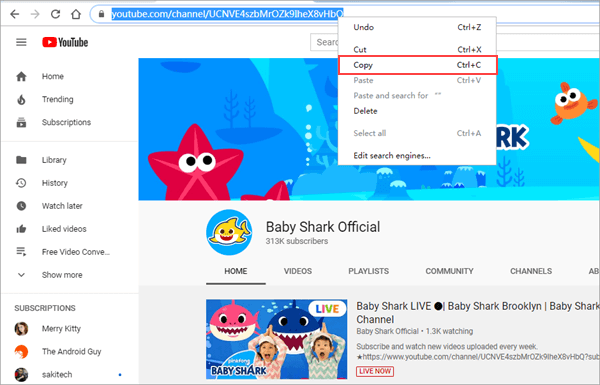Click the Watch later clock icon
Image resolution: width=600 pixels, height=385 pixels.
pyautogui.click(x=21, y=206)
